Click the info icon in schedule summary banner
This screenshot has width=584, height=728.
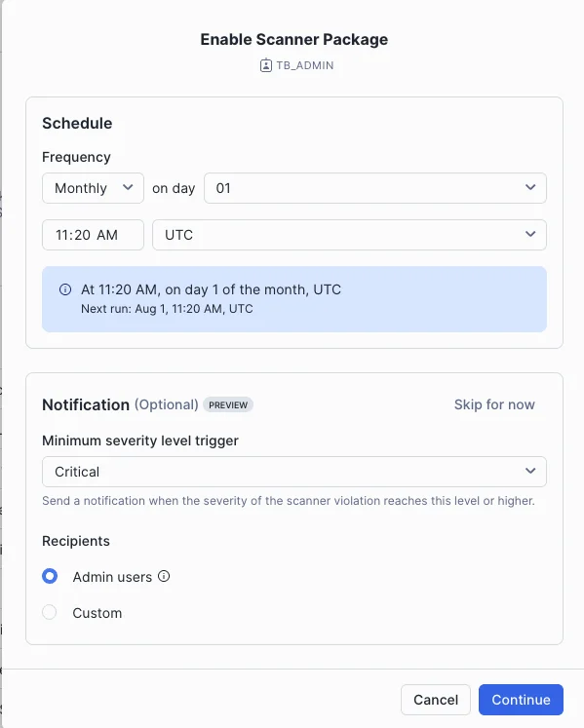point(65,289)
